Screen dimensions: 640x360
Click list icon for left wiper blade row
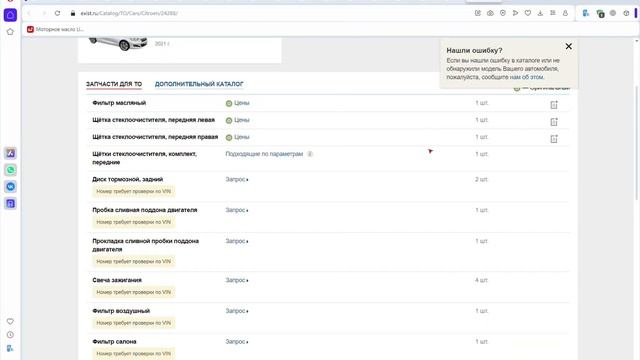554,122
